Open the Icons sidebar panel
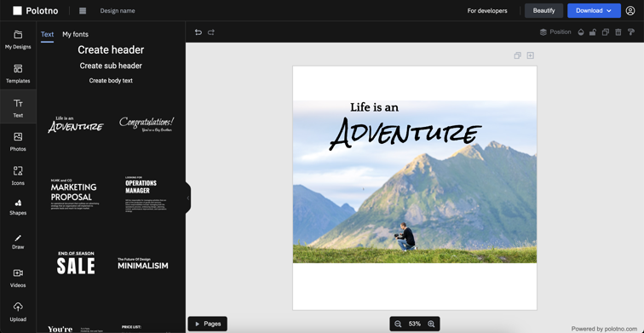Screen dimensions: 644x333 click(18, 175)
